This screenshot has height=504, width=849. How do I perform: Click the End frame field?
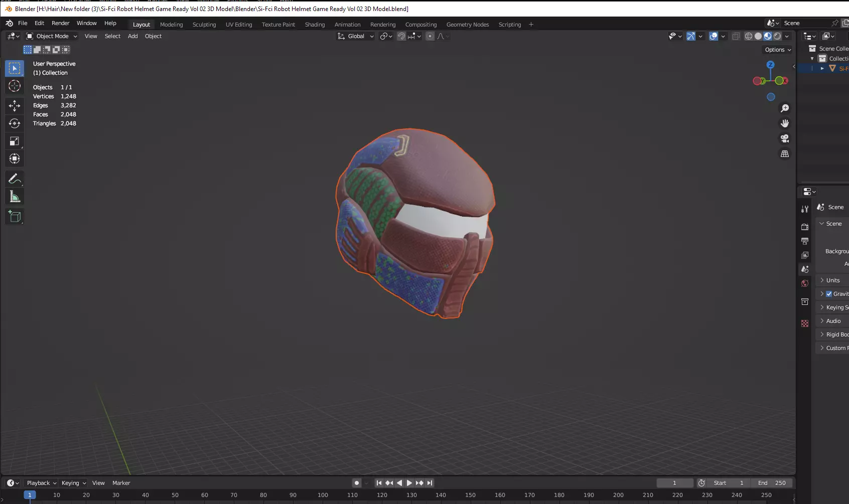pyautogui.click(x=772, y=483)
